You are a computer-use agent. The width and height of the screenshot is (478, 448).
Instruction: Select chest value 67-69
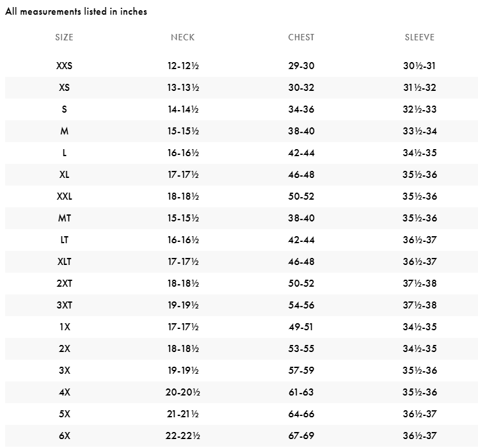[301, 436]
